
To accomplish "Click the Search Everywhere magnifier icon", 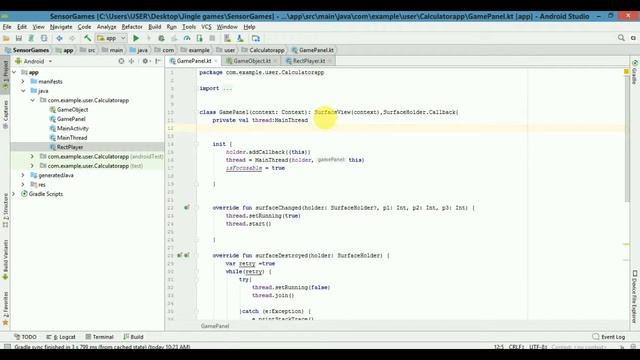I will [621, 38].
